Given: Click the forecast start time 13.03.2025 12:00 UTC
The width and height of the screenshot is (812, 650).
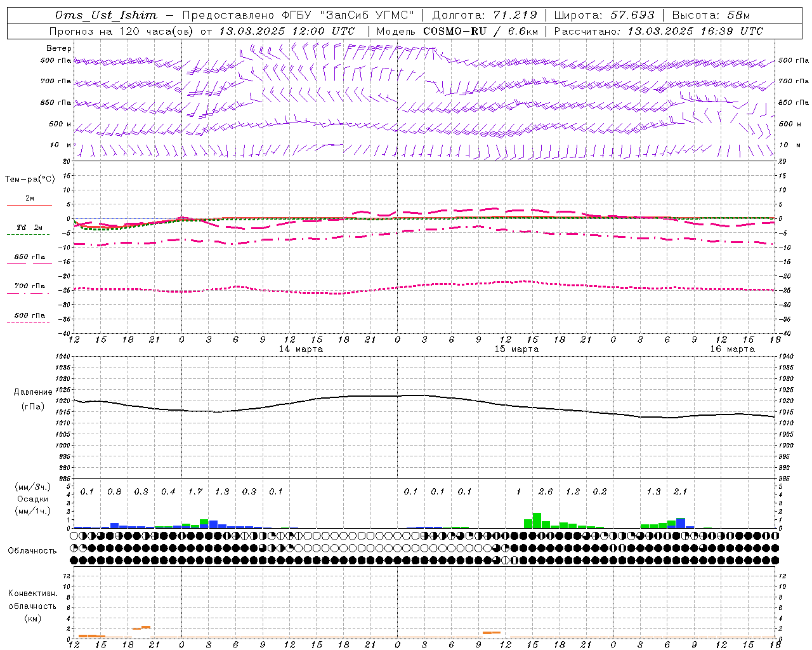Looking at the screenshot, I should (x=287, y=31).
